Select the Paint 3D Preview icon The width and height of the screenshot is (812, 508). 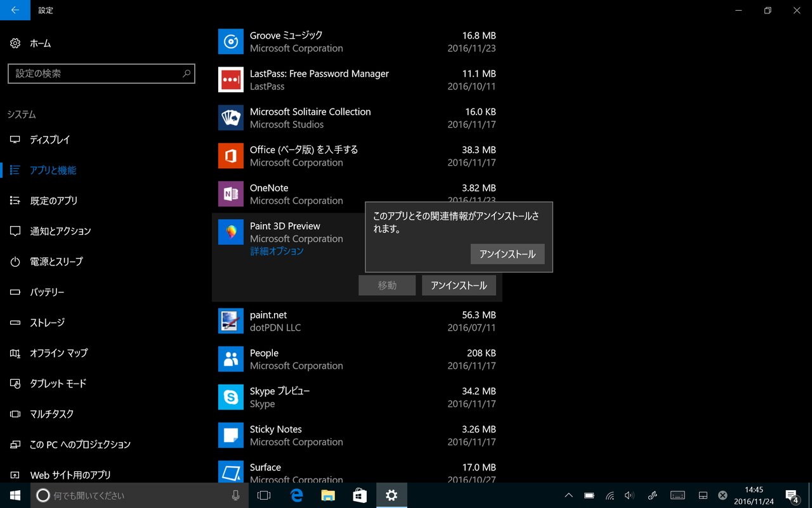[231, 232]
